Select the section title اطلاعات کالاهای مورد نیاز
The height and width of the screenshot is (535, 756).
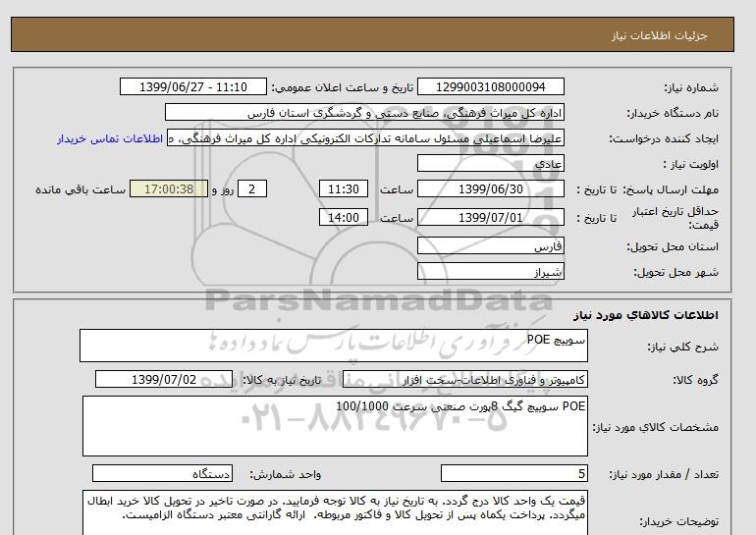click(646, 315)
